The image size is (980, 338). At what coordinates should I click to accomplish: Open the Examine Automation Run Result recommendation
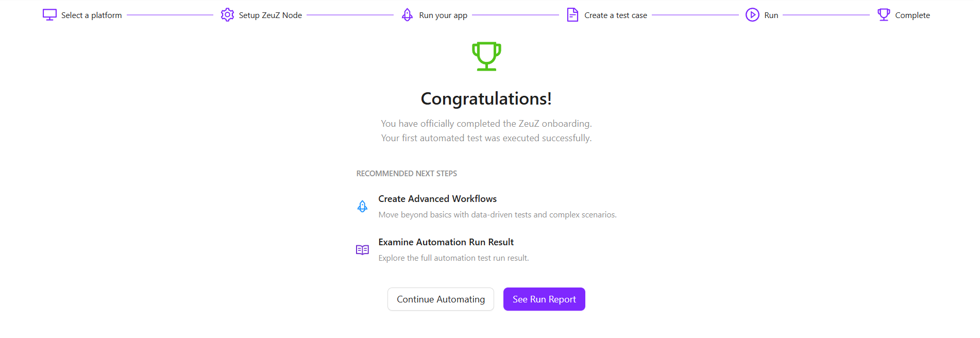coord(446,242)
